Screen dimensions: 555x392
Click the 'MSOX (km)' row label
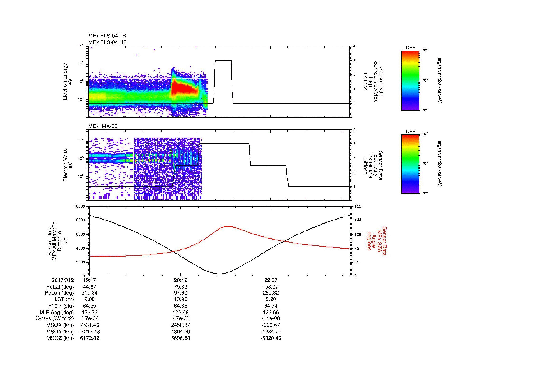pos(60,325)
